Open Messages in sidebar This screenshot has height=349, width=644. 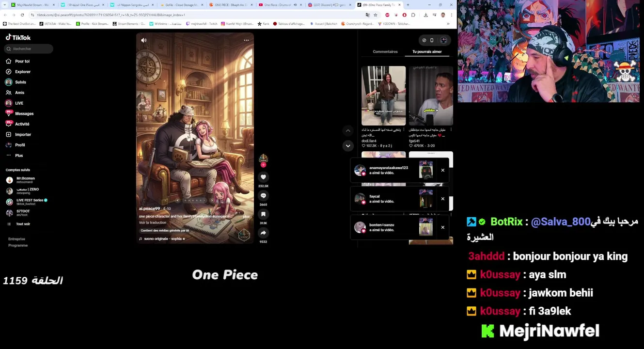20,113
